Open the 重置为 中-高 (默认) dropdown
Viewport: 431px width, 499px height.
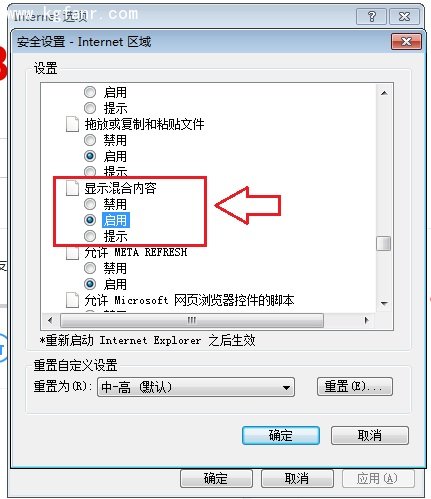[196, 387]
